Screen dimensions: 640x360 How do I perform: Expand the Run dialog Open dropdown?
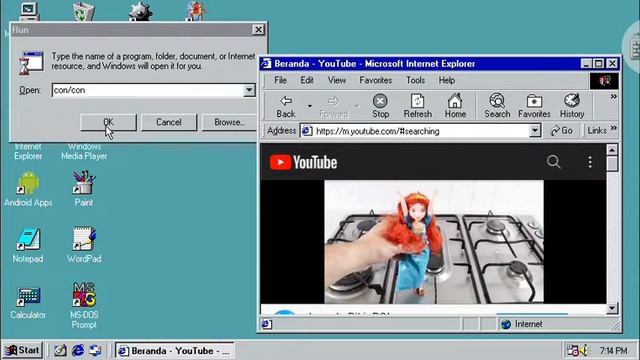tap(249, 90)
